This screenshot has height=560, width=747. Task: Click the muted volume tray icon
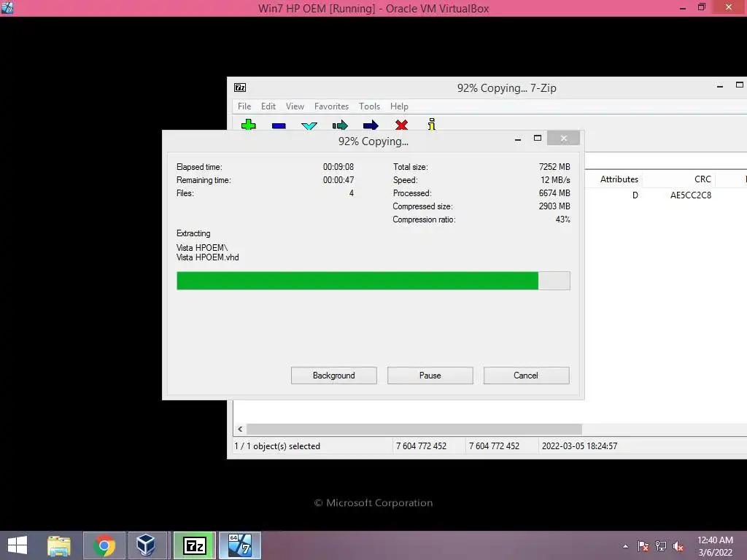coord(678,546)
